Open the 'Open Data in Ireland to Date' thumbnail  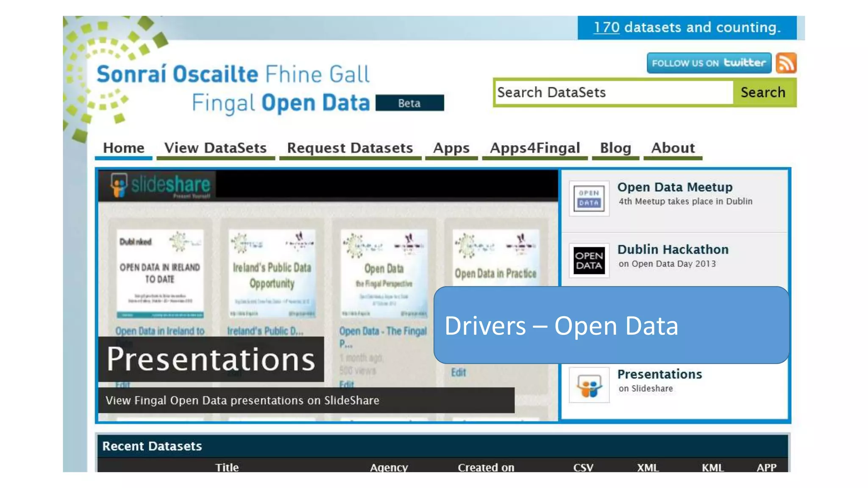[160, 274]
